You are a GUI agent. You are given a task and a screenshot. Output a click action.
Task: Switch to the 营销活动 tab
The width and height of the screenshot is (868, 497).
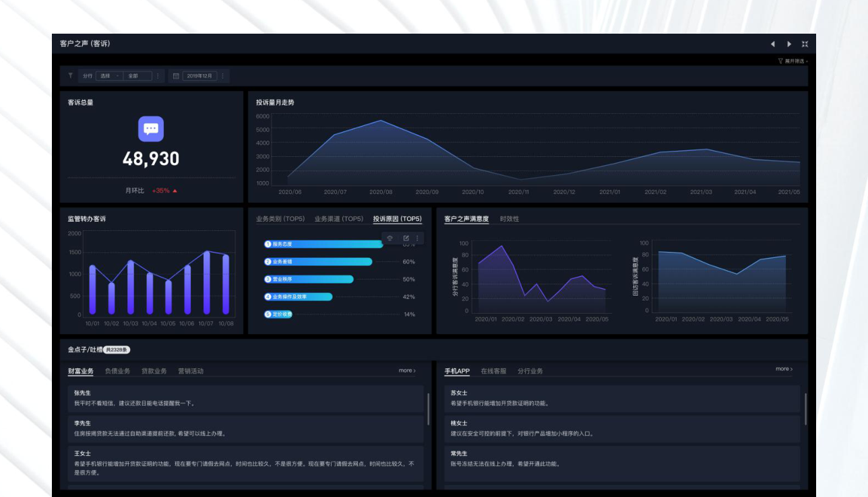click(x=191, y=371)
